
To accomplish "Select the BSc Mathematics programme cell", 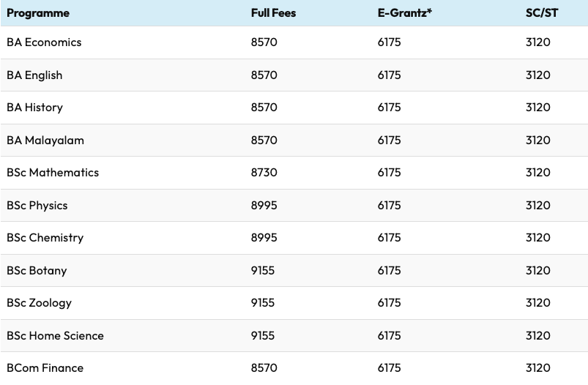I will (53, 173).
